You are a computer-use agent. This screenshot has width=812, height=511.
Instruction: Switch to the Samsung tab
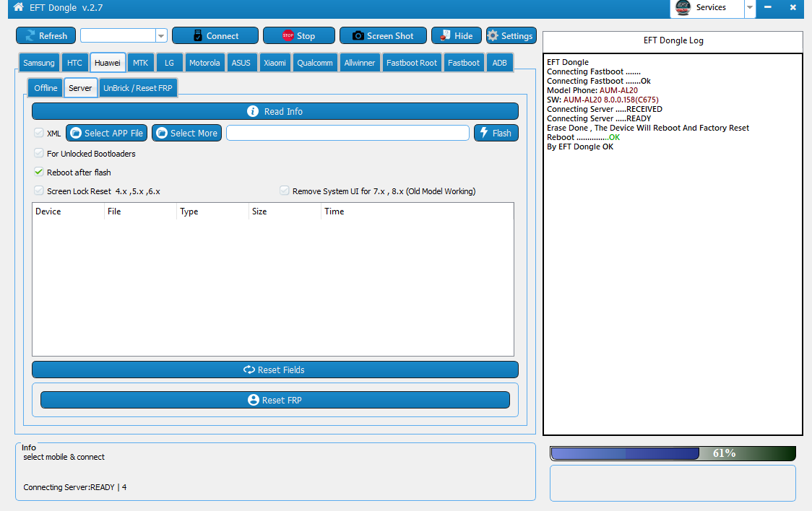[38, 63]
